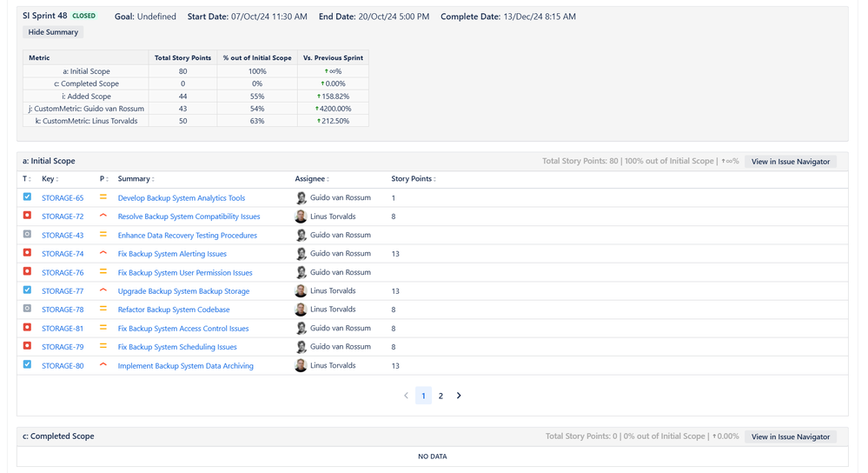The width and height of the screenshot is (868, 473).
Task: Open Resolve Backup System Compatibility Issues link
Action: [x=189, y=217]
